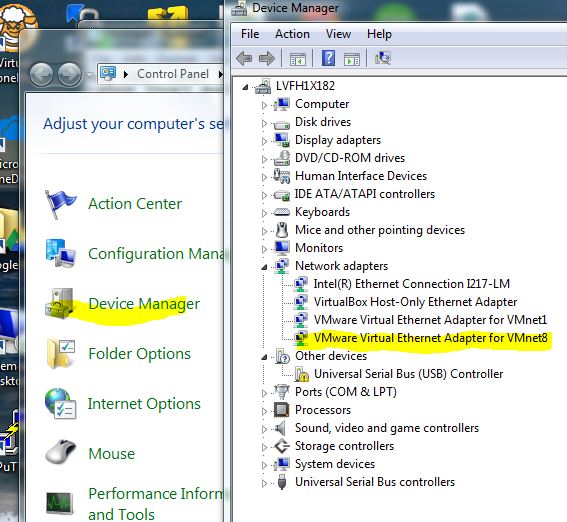Select VMware Virtual Ethernet Adapter for VMnet8
The height and width of the screenshot is (522, 567).
[x=430, y=338]
